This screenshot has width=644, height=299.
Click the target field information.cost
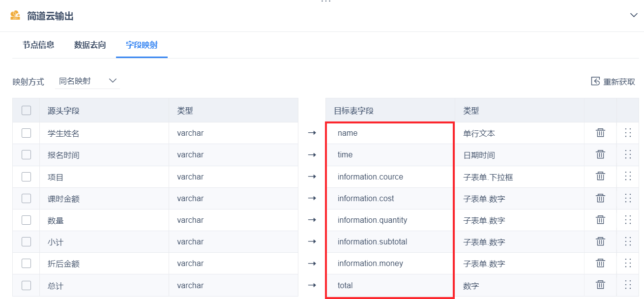[366, 199]
